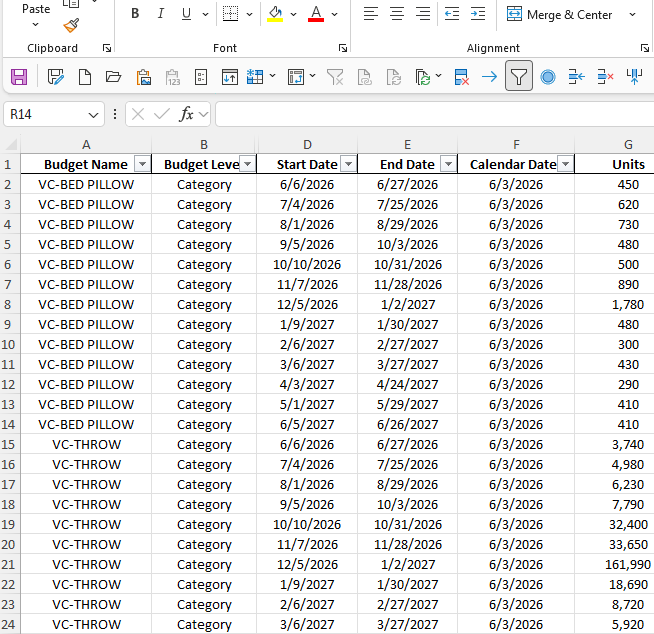The height and width of the screenshot is (634, 654).
Task: Click the sort up-down arrows window icon
Action: click(230, 77)
